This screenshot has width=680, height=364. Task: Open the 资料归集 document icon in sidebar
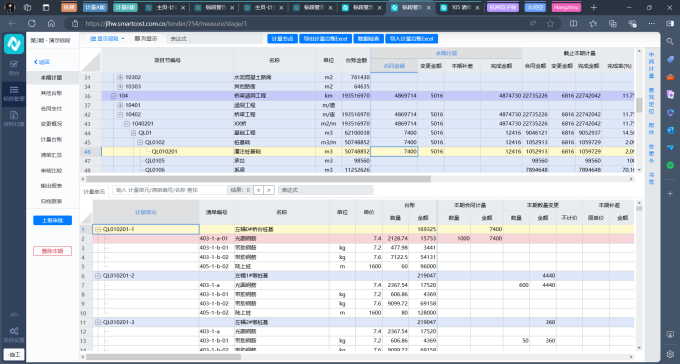[x=13, y=115]
